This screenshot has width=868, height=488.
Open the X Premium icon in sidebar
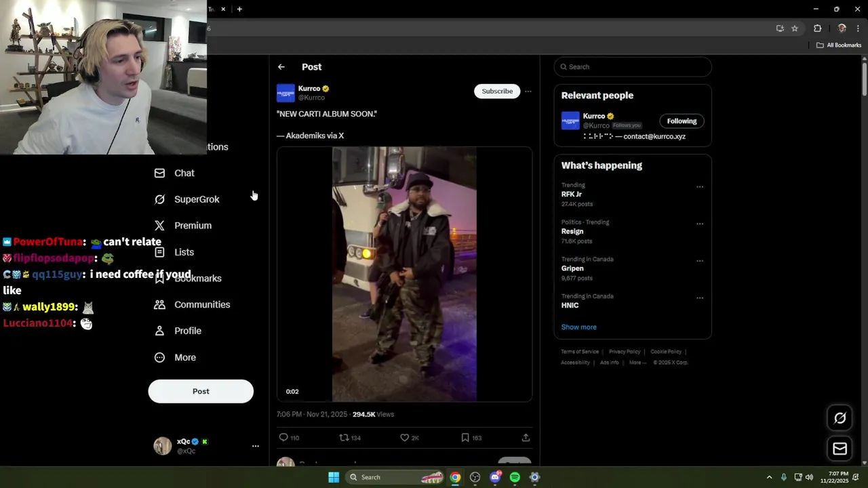pyautogui.click(x=159, y=226)
